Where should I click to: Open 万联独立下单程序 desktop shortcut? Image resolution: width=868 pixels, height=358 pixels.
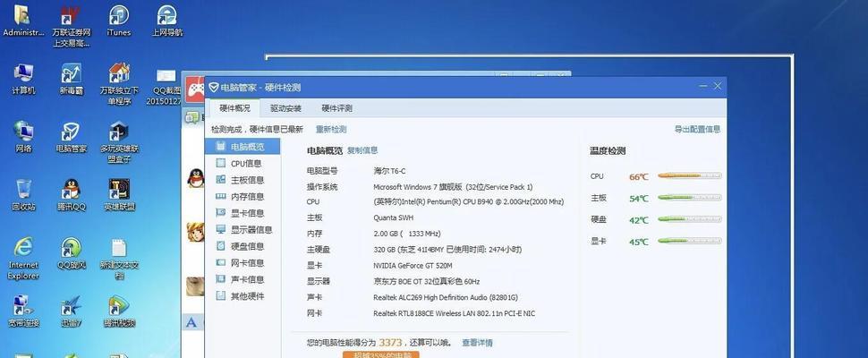pyautogui.click(x=118, y=83)
